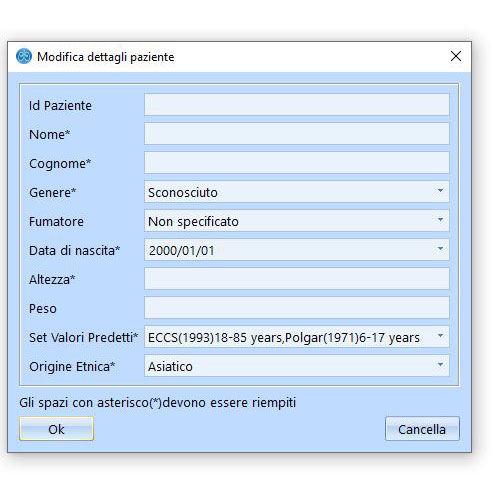Confirm with the Ok button
502x502 pixels.
point(56,429)
